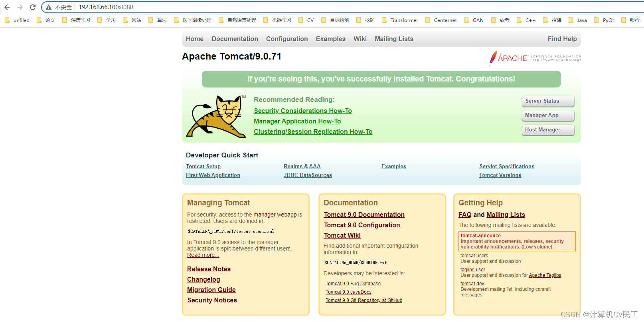
Task: Open the Security Notices link
Action: [x=212, y=300]
